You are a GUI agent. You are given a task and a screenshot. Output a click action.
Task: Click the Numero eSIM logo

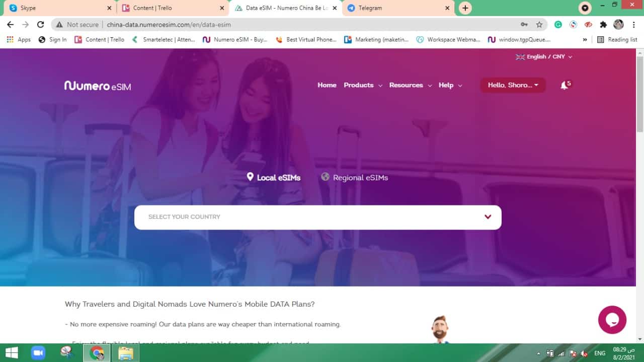point(98,86)
